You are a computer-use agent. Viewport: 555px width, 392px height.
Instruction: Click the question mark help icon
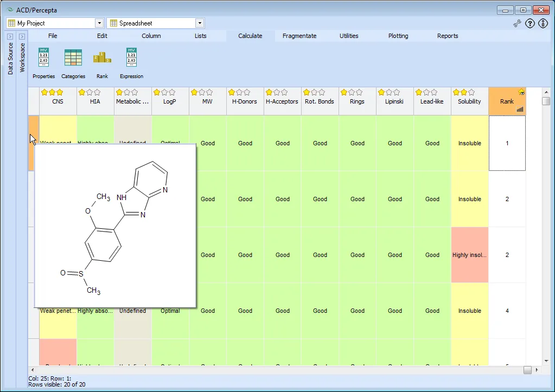tap(530, 23)
